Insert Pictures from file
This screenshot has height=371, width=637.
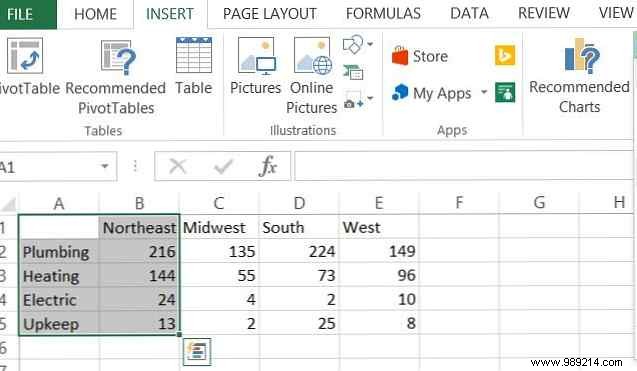(x=256, y=66)
